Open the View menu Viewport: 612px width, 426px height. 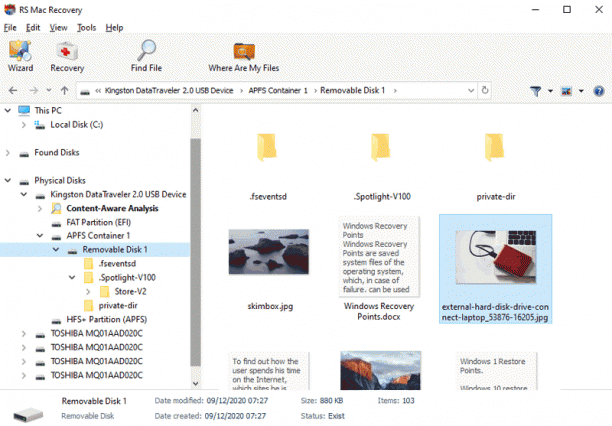pyautogui.click(x=59, y=28)
